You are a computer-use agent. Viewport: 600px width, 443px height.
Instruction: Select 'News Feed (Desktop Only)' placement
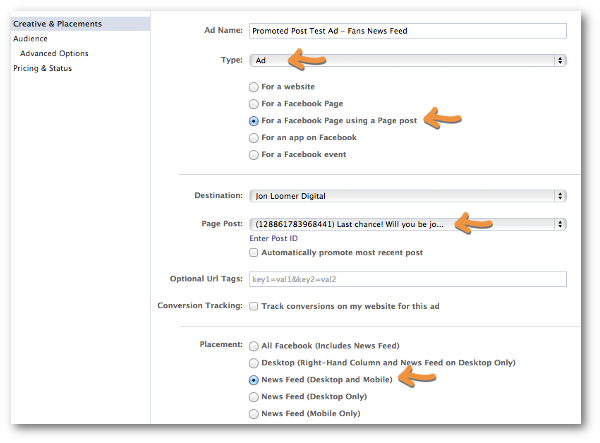tap(254, 397)
